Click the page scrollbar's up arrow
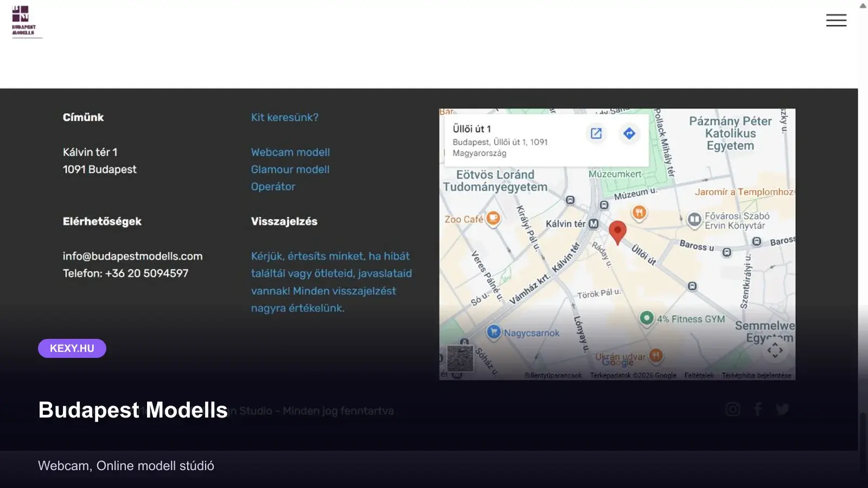Viewport: 868px width, 488px height. tap(863, 5)
